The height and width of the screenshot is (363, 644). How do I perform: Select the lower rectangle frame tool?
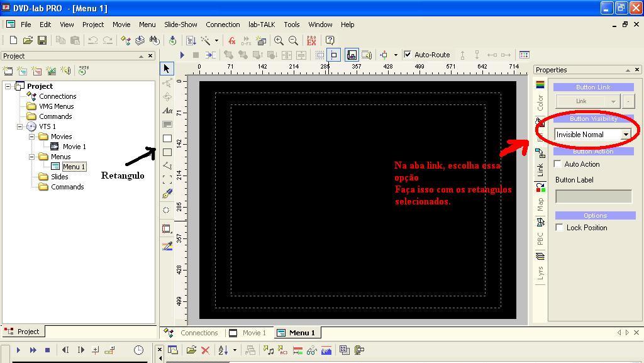coord(167,152)
